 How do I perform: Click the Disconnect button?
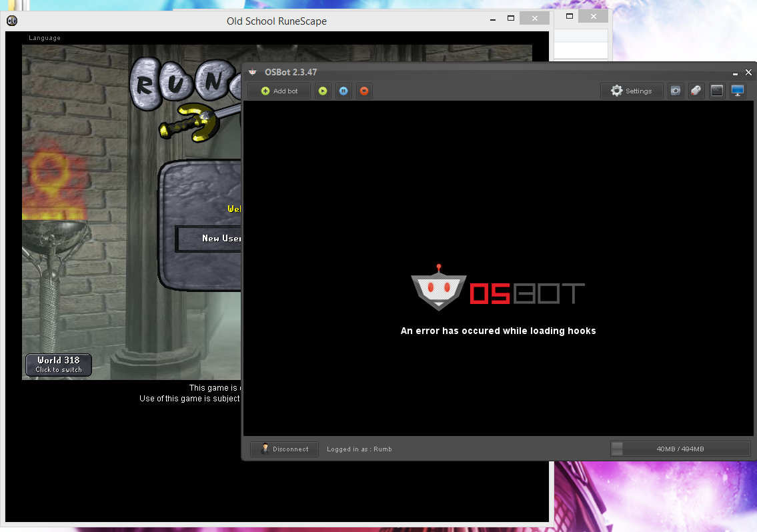click(284, 449)
